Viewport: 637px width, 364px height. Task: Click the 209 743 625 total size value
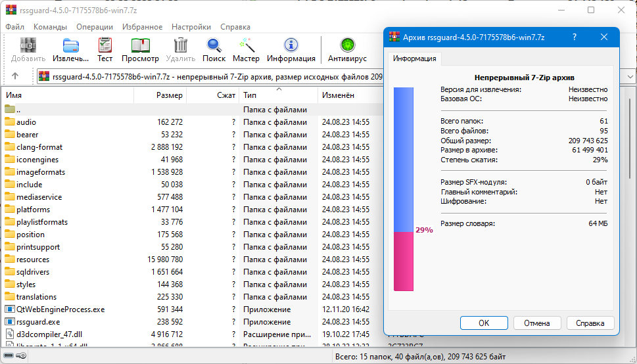click(x=588, y=141)
